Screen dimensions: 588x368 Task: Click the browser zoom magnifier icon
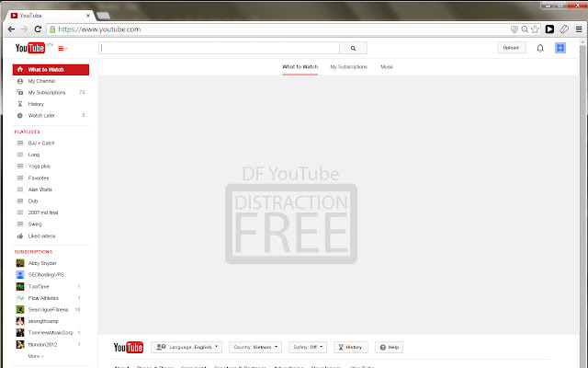tap(525, 29)
